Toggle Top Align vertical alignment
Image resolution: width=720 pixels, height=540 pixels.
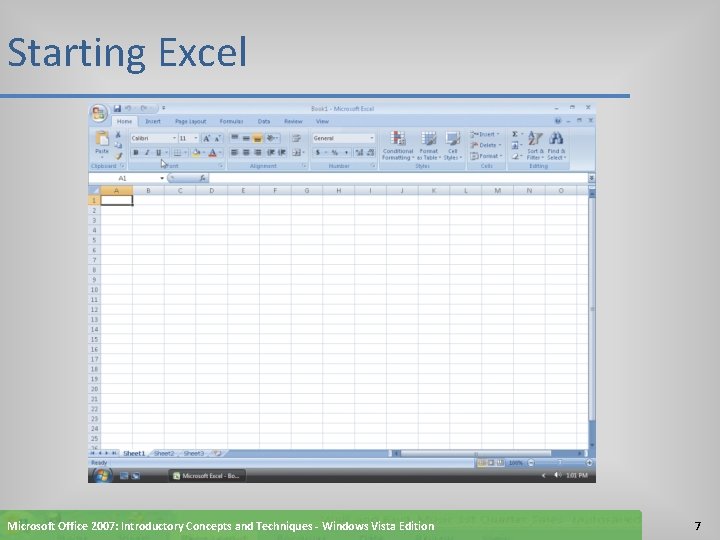tap(235, 138)
